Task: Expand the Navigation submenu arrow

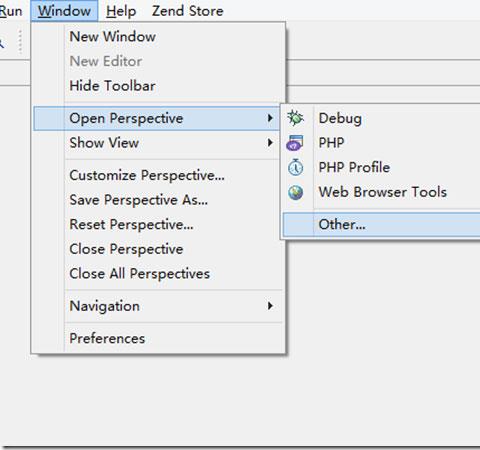Action: coord(270,306)
